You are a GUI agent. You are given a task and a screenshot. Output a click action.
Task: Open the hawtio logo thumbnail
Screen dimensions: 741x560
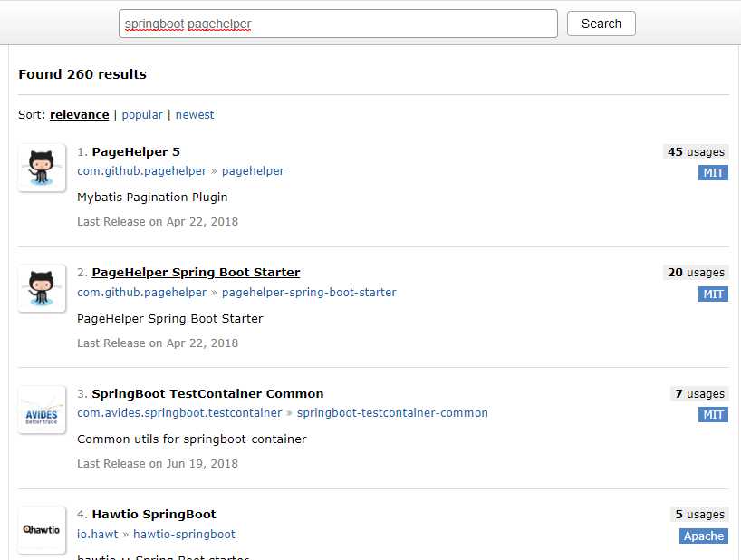(42, 530)
